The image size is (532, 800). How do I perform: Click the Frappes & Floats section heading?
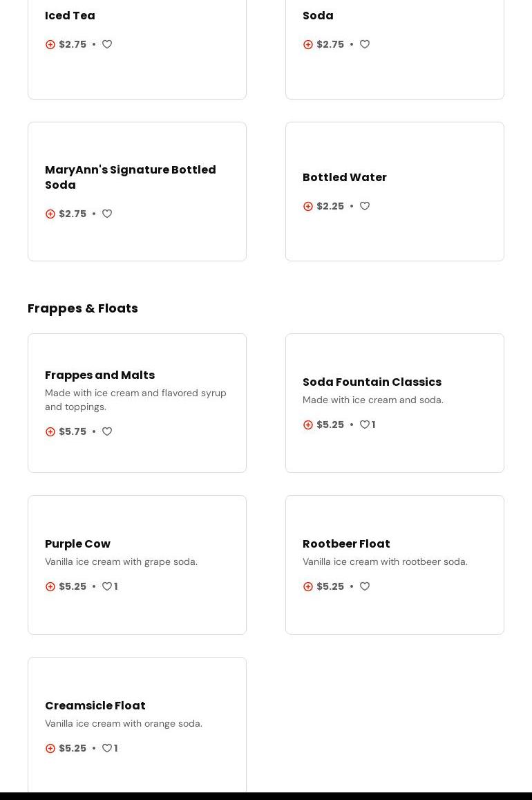click(83, 308)
